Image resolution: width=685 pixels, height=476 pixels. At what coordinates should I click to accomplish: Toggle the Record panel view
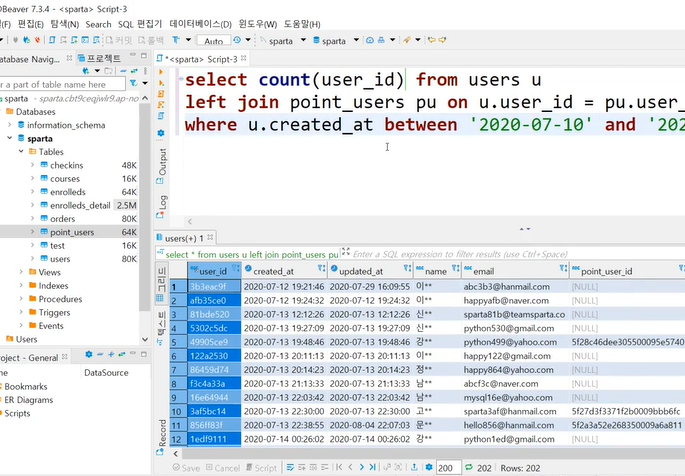point(161,438)
